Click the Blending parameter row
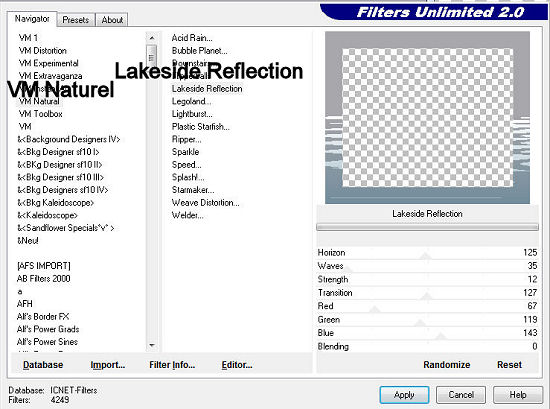 427,347
